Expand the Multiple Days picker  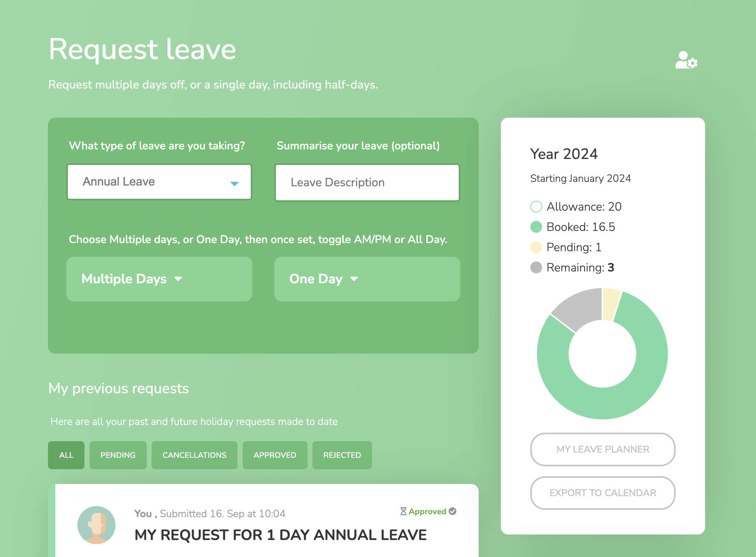159,279
